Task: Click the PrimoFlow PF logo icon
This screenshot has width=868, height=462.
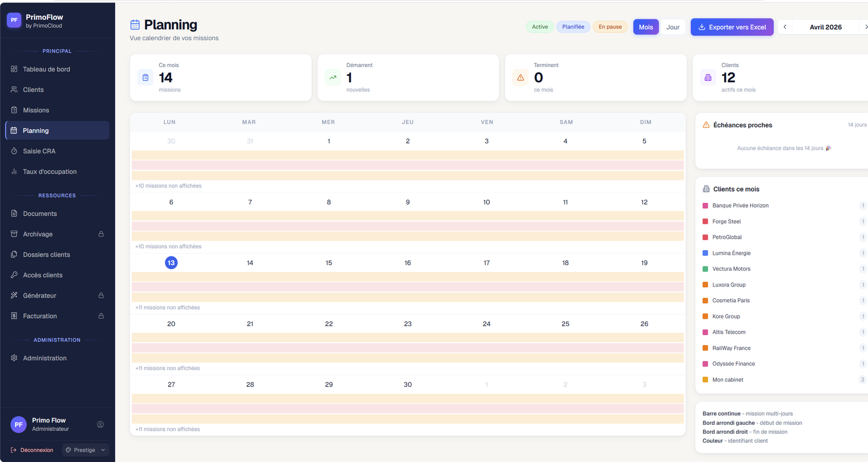Action: 14,20
